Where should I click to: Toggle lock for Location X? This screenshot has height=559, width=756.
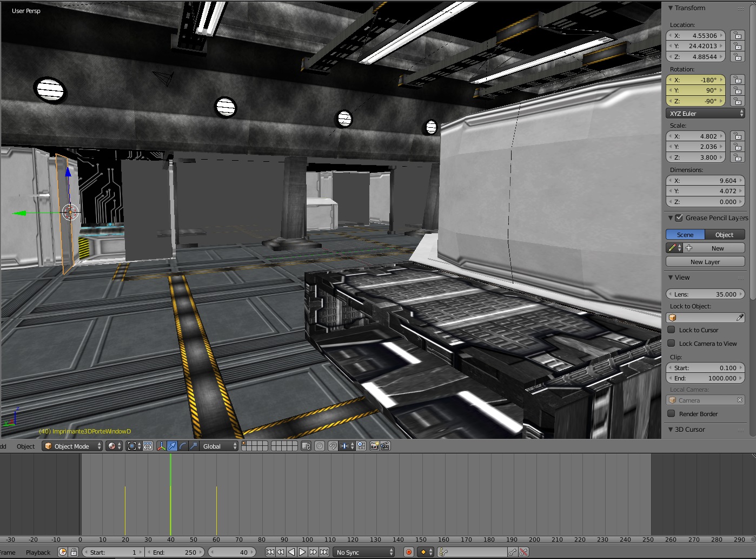coord(737,35)
